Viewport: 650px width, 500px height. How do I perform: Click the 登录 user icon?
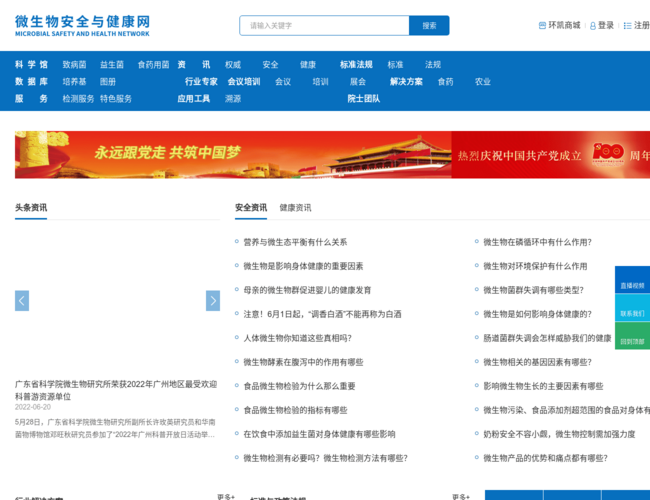[x=593, y=26]
